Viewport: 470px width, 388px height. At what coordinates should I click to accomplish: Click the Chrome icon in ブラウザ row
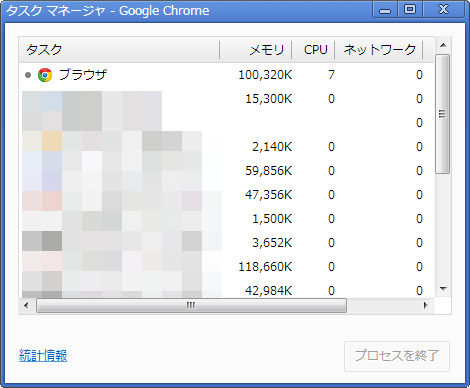click(x=45, y=75)
